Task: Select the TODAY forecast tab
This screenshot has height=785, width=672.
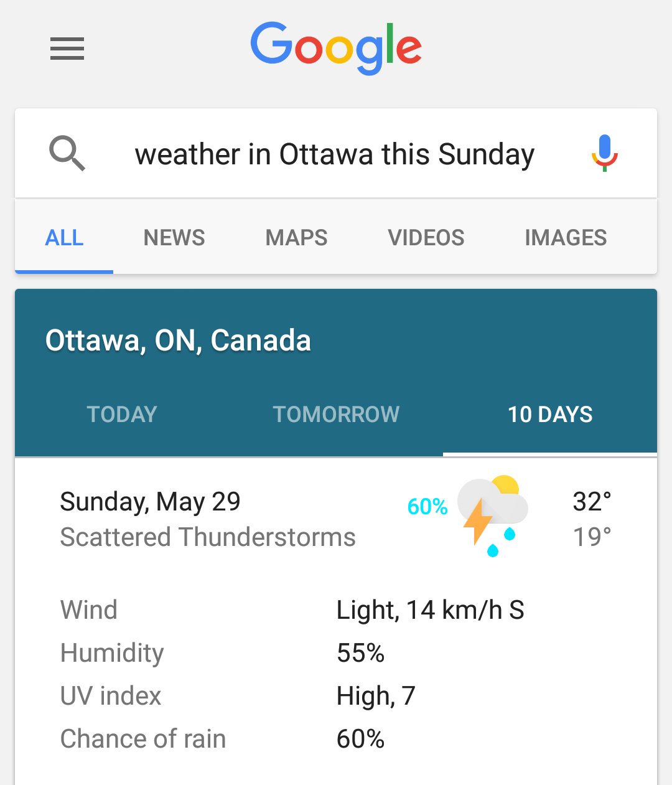Action: click(x=122, y=415)
